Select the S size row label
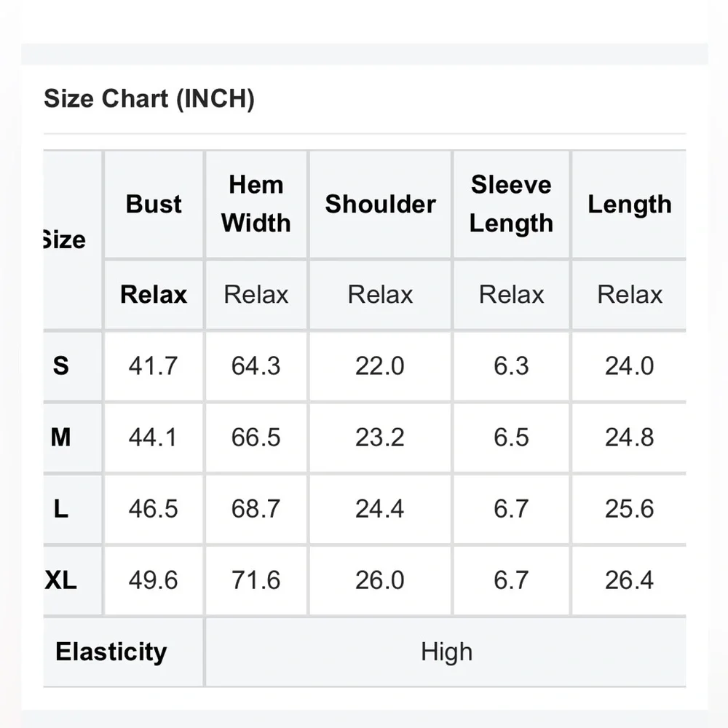 (61, 365)
